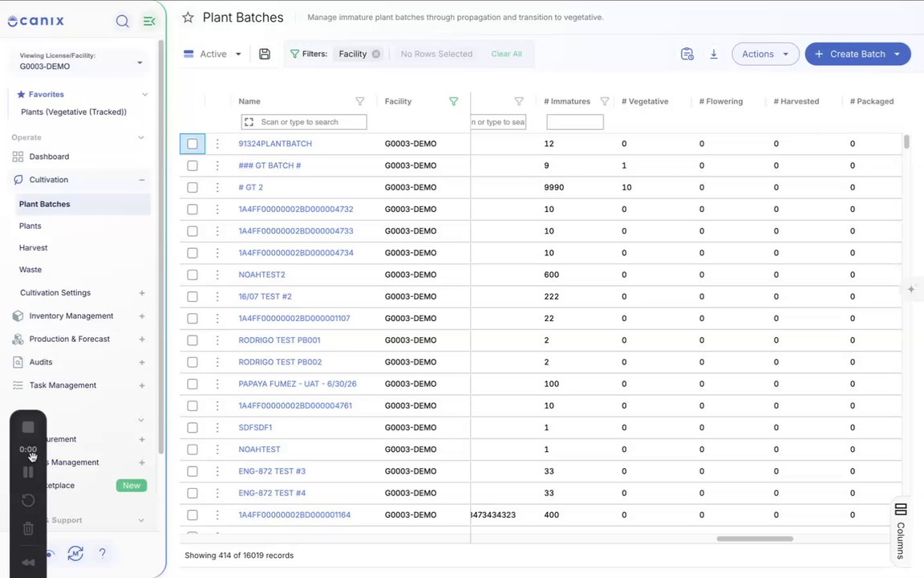Image resolution: width=924 pixels, height=578 pixels.
Task: Open the Harvest sidebar item
Action: tap(33, 248)
